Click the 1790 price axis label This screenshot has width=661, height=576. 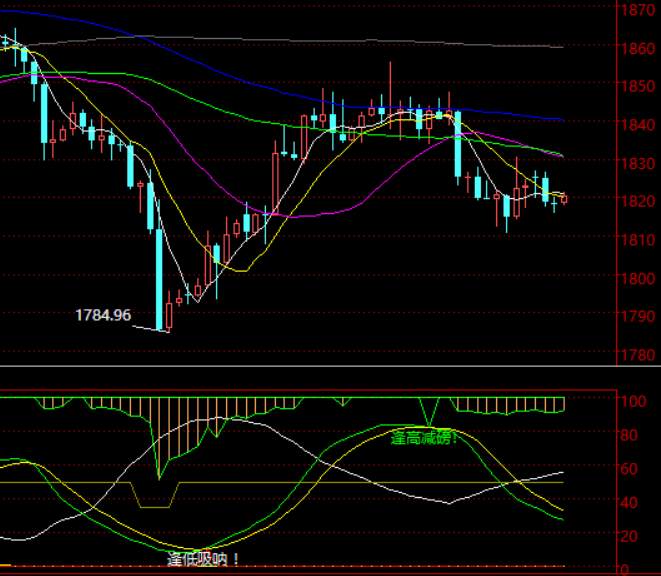coord(638,316)
